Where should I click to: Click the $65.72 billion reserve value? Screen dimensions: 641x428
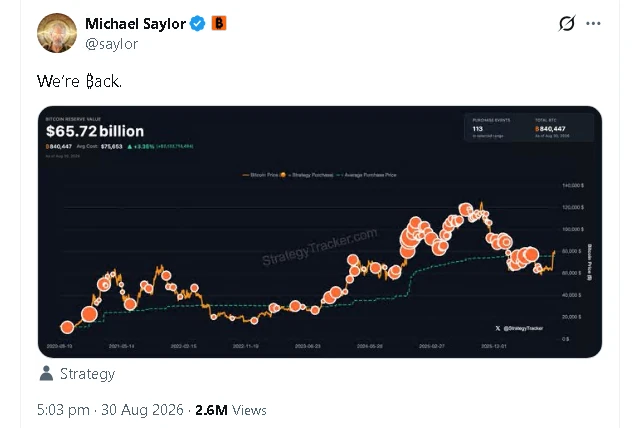95,131
